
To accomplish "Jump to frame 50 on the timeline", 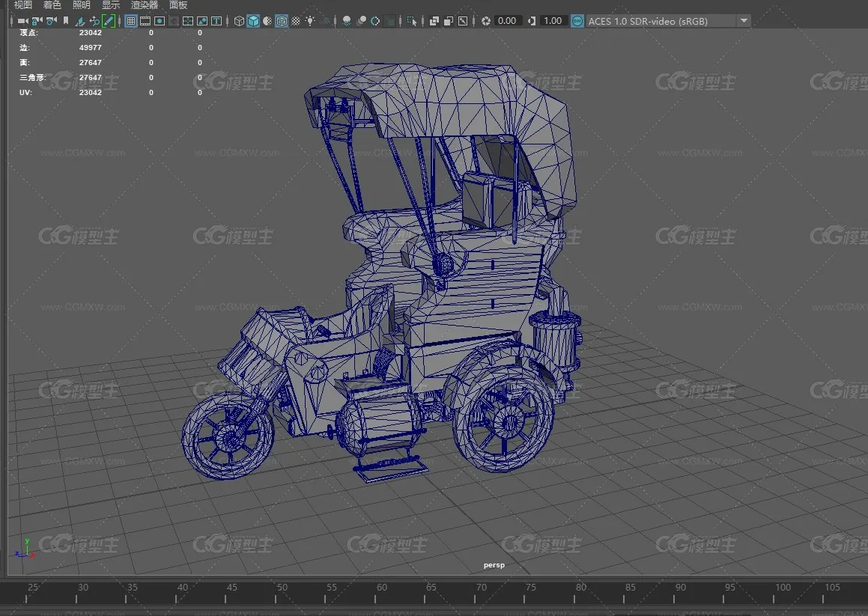I will tap(282, 588).
